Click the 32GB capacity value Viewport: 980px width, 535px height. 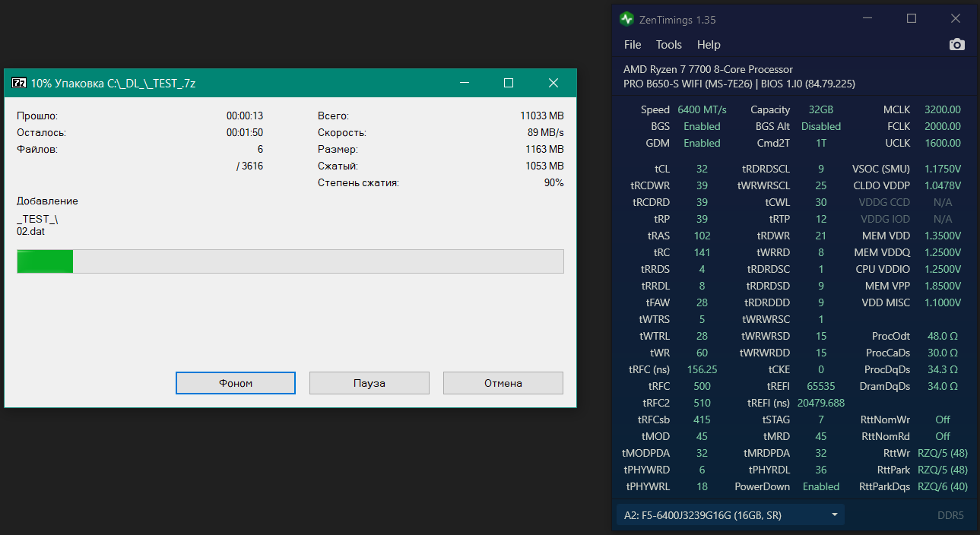pos(821,109)
